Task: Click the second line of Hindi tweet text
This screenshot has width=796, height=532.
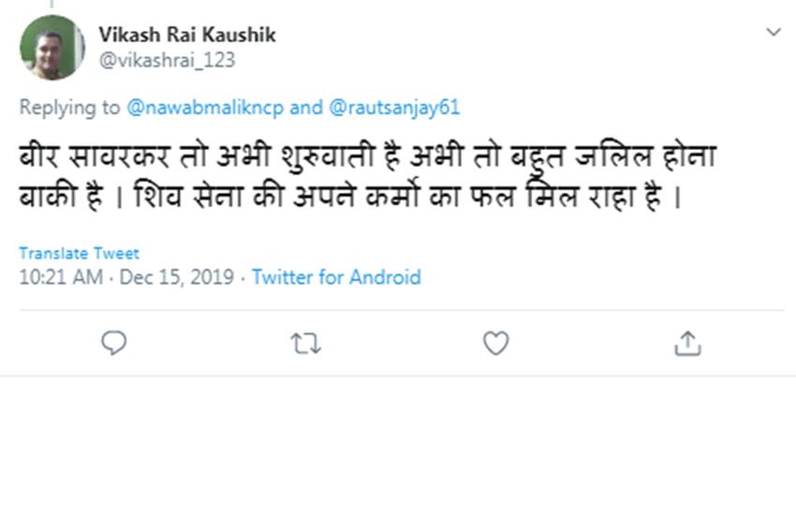Action: click(346, 200)
